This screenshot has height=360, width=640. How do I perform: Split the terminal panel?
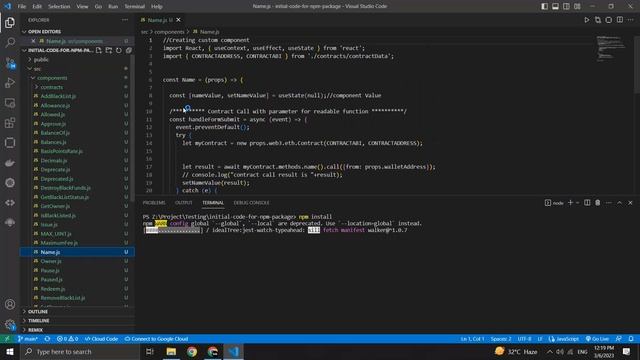pyautogui.click(x=587, y=202)
